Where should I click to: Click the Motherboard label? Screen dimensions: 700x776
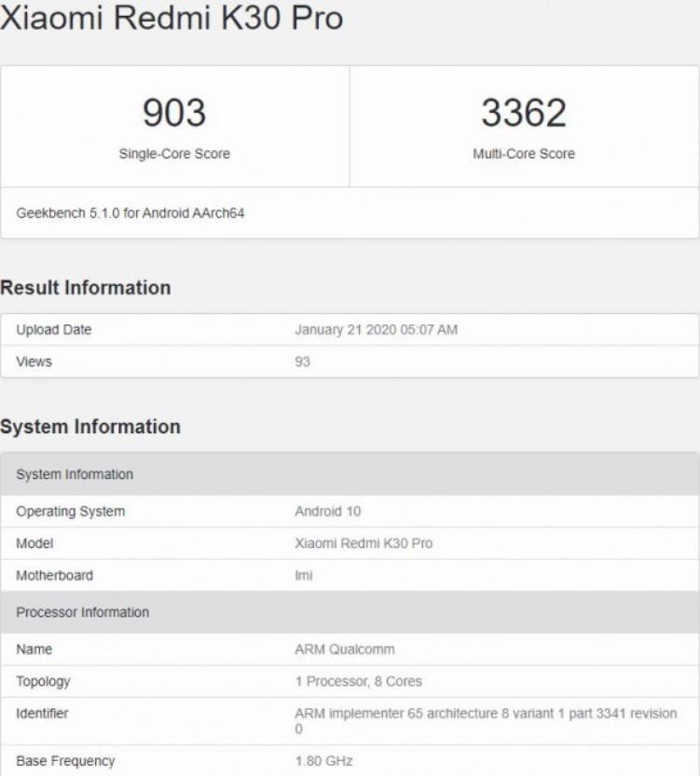pos(54,576)
